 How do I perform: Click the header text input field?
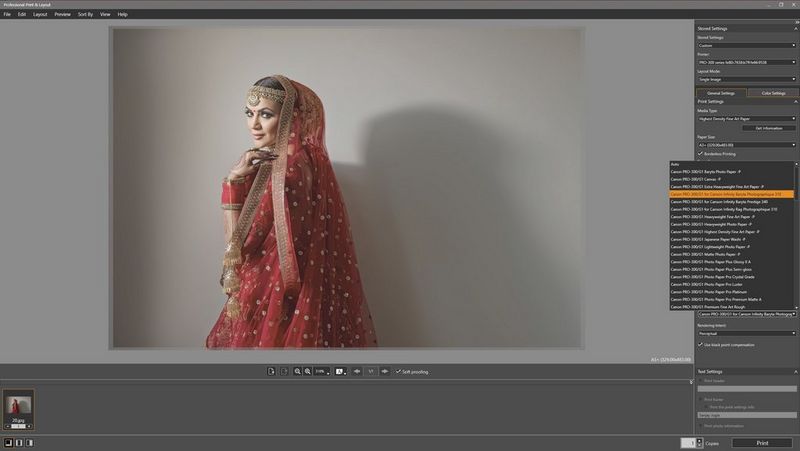[x=747, y=389]
